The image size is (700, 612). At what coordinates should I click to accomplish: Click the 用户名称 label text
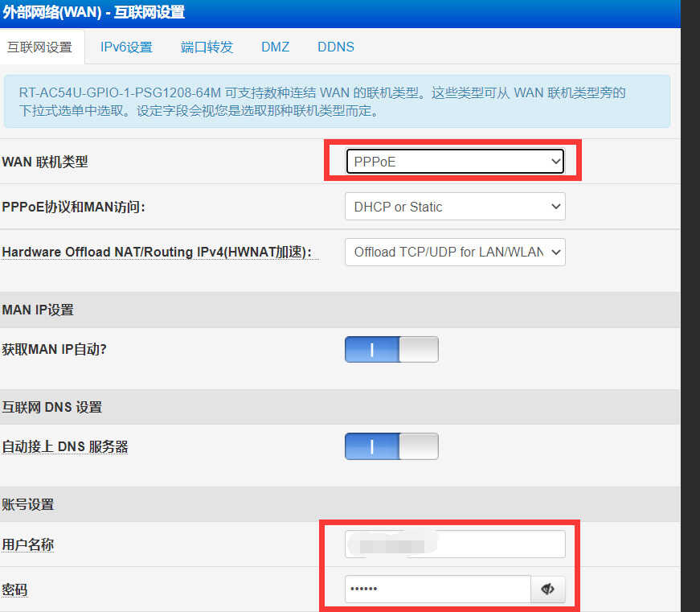(27, 544)
